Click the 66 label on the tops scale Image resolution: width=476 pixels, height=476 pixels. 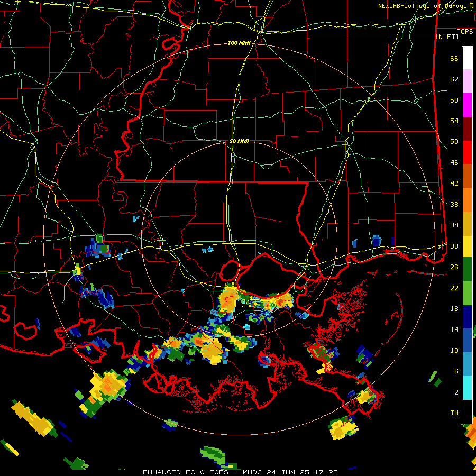click(454, 58)
